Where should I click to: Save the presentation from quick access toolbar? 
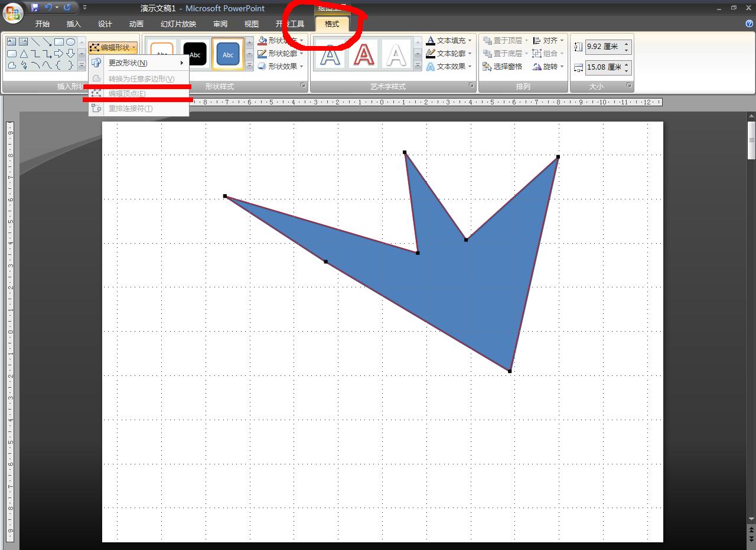click(35, 8)
